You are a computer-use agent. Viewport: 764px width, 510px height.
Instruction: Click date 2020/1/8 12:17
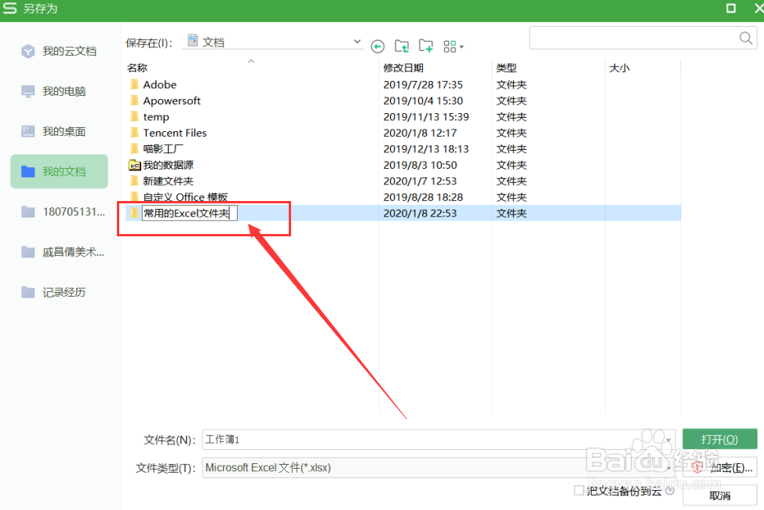[x=420, y=133]
